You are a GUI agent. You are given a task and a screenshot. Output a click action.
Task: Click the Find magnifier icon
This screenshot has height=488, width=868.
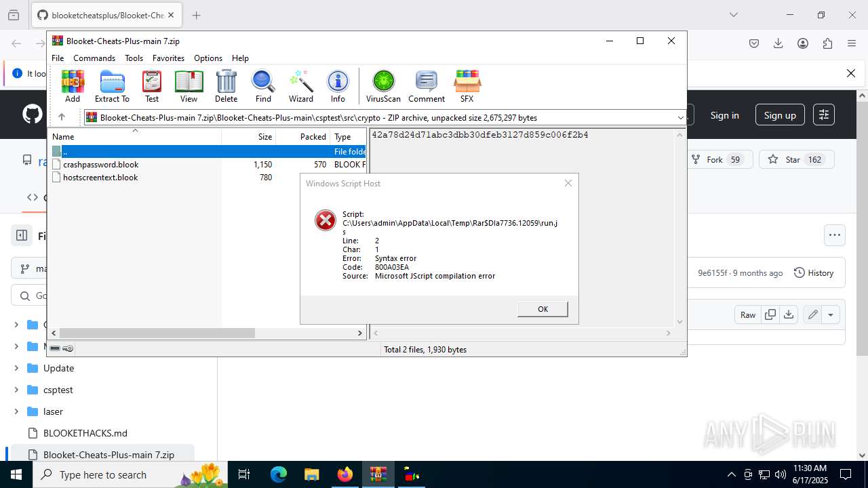pyautogui.click(x=263, y=86)
